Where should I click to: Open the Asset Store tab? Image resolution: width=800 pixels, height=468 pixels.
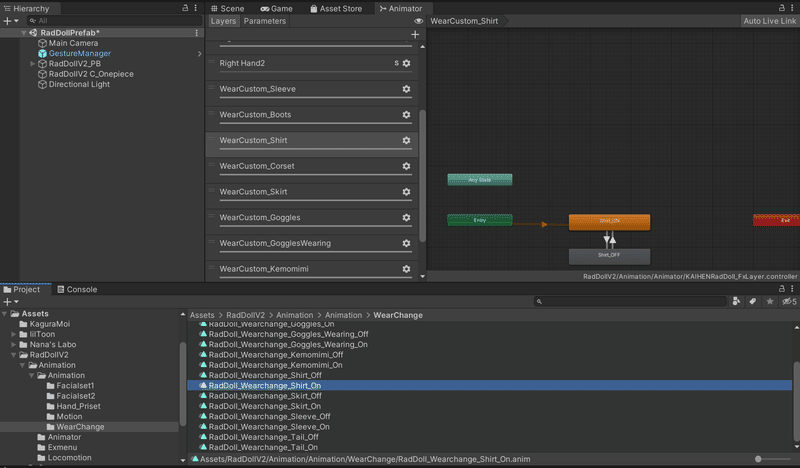[x=336, y=9]
